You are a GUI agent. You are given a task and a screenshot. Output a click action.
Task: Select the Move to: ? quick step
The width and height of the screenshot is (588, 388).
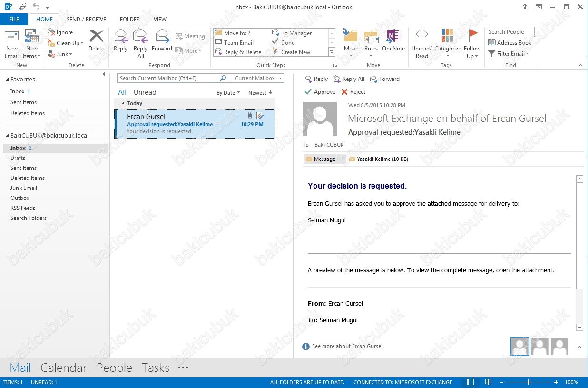click(233, 33)
